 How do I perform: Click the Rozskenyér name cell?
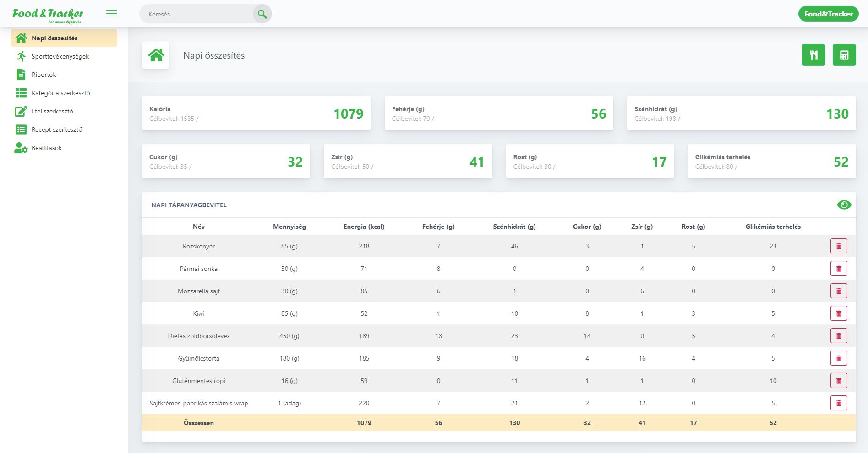(199, 246)
